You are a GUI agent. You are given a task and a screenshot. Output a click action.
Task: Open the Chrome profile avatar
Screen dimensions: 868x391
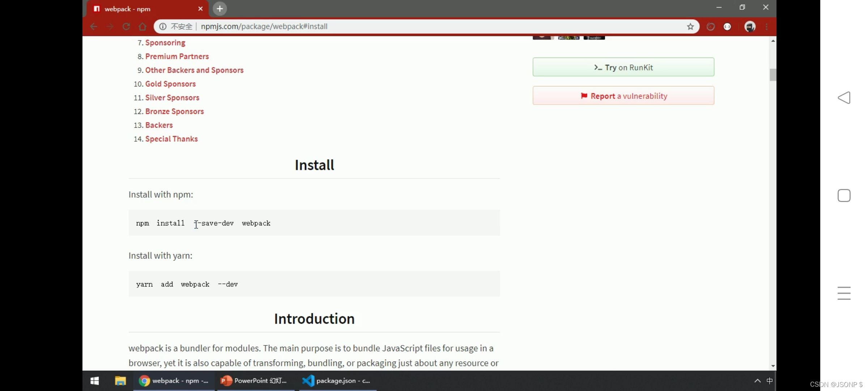pyautogui.click(x=750, y=26)
